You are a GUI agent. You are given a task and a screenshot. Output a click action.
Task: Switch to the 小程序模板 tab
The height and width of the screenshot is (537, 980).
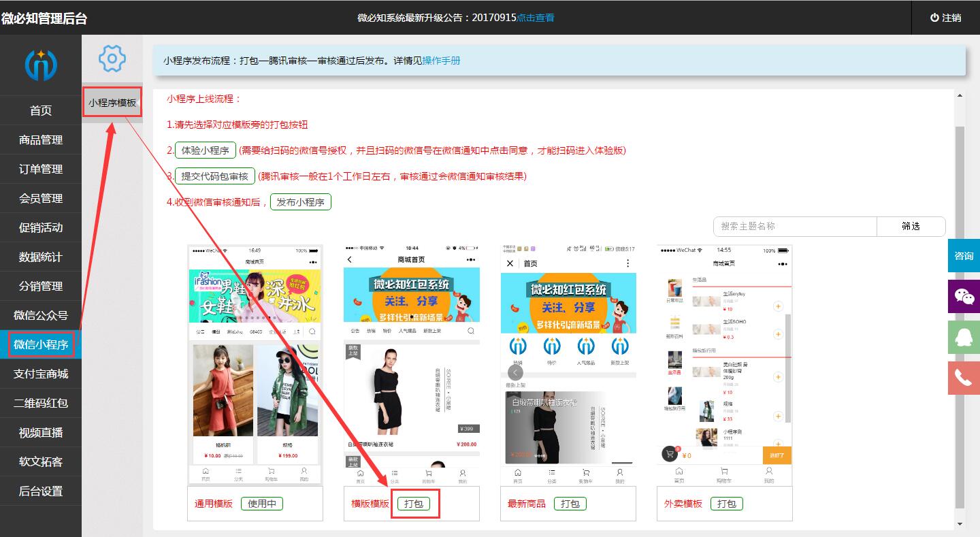111,102
